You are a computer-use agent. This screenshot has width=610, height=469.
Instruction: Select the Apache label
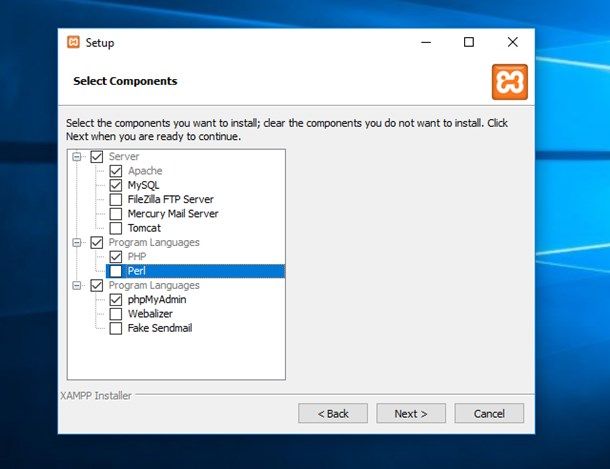tap(145, 171)
